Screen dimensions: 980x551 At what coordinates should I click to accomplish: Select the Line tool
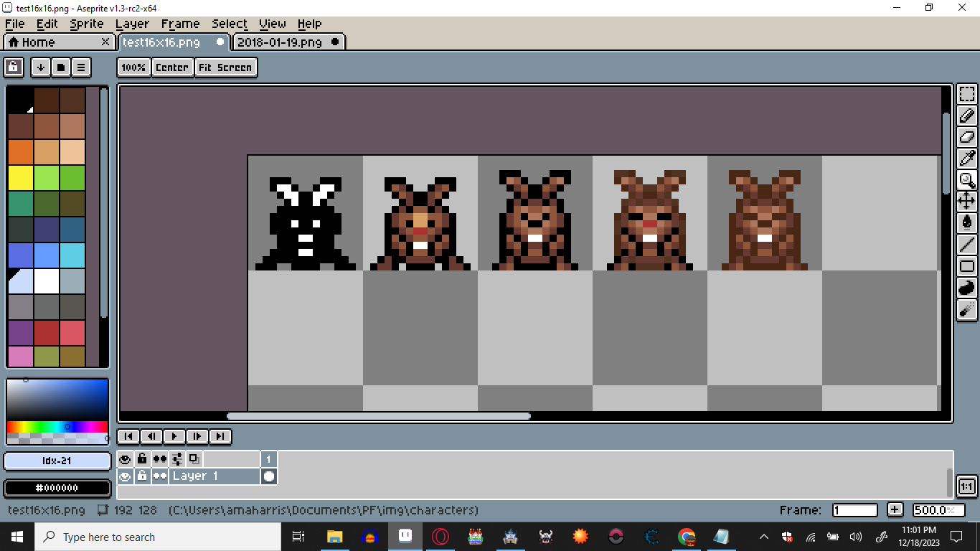966,245
